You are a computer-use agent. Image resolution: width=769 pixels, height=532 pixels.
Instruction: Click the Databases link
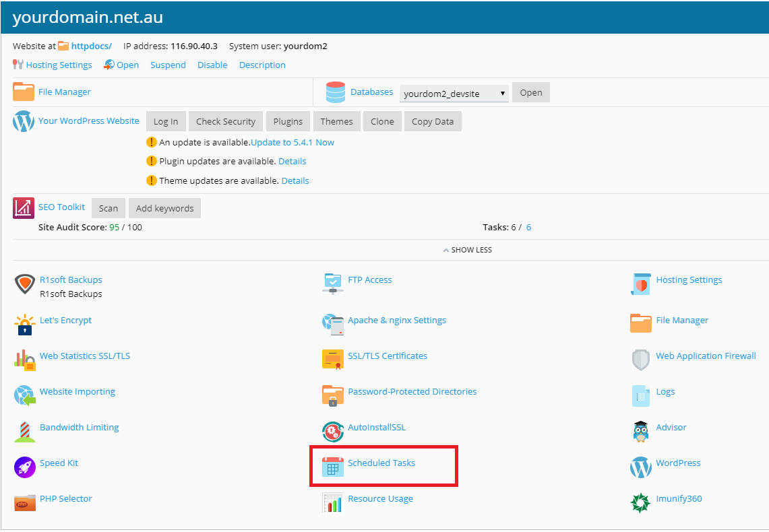[372, 92]
